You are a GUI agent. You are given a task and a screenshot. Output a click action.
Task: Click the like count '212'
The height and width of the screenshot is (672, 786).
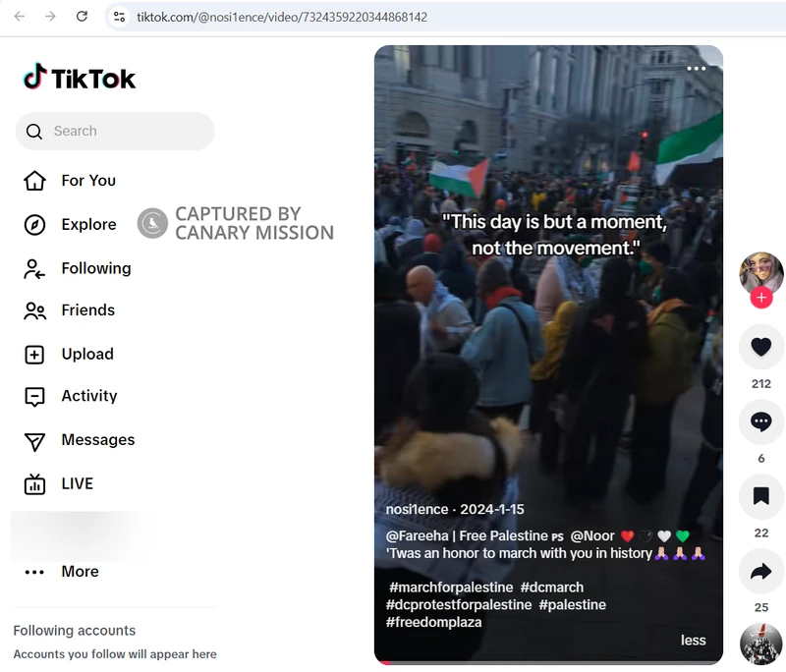point(760,384)
